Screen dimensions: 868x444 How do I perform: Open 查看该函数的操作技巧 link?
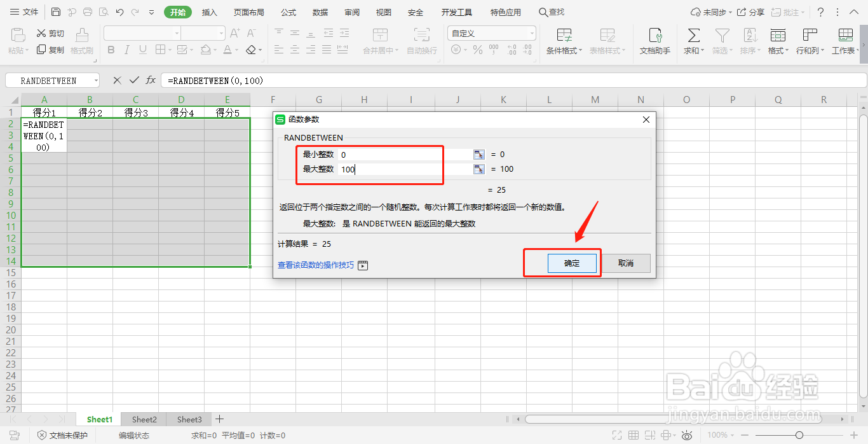(x=316, y=265)
